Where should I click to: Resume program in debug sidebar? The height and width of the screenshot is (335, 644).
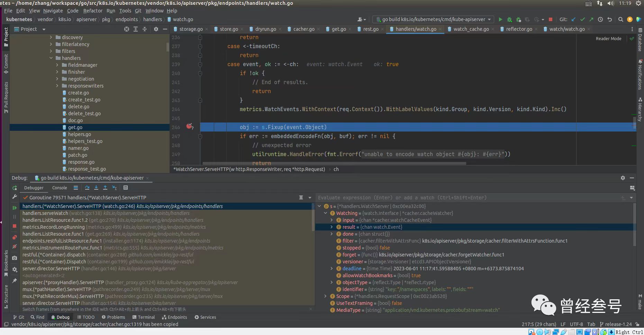tap(15, 208)
